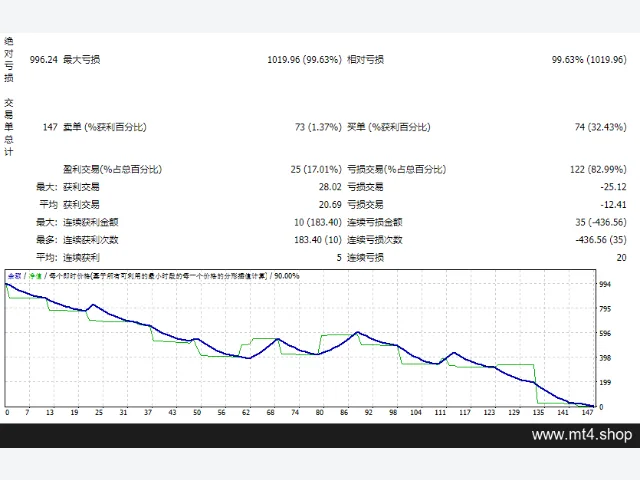Viewport: 640px width, 480px height.
Task: Click the 连续亏损次数 label
Action: point(375,240)
